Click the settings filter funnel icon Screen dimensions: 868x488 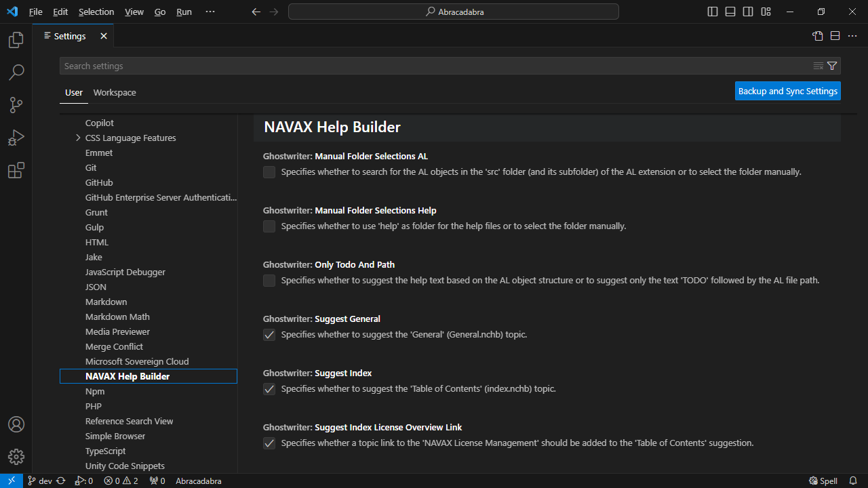tap(832, 66)
